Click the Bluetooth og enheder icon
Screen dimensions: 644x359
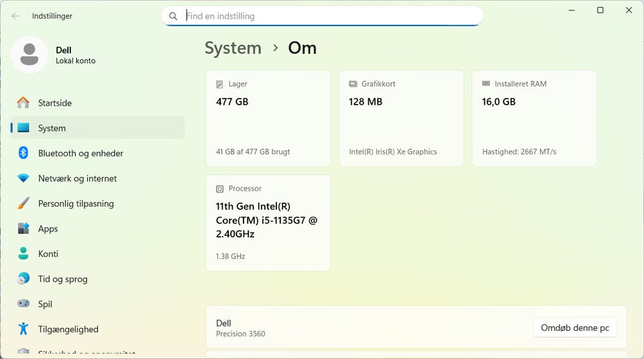23,153
